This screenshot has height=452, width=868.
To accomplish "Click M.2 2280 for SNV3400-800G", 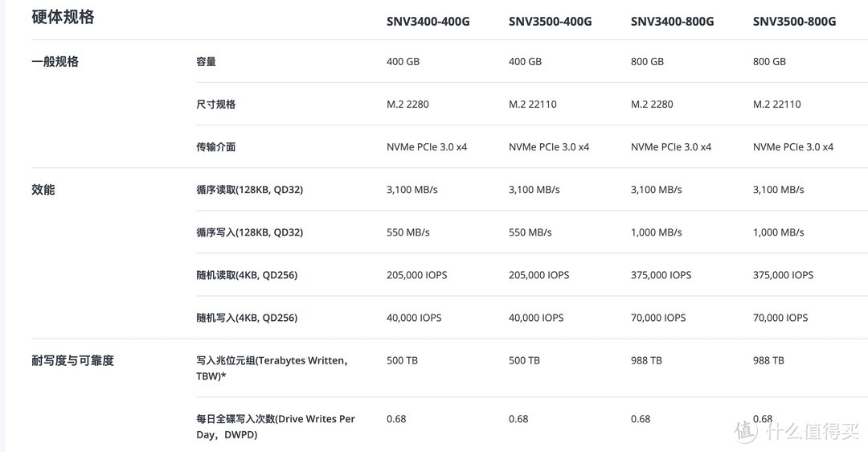I will (652, 104).
